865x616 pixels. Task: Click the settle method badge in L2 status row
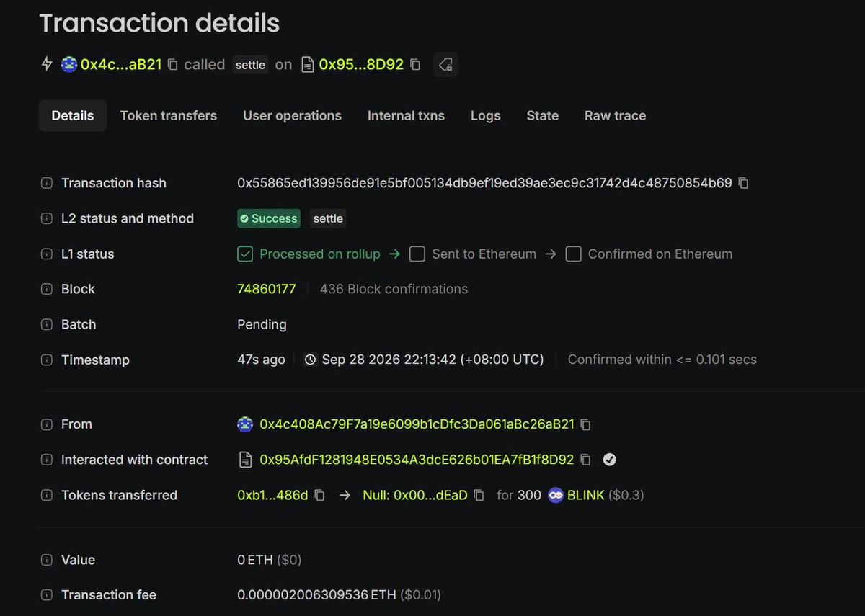click(x=328, y=218)
